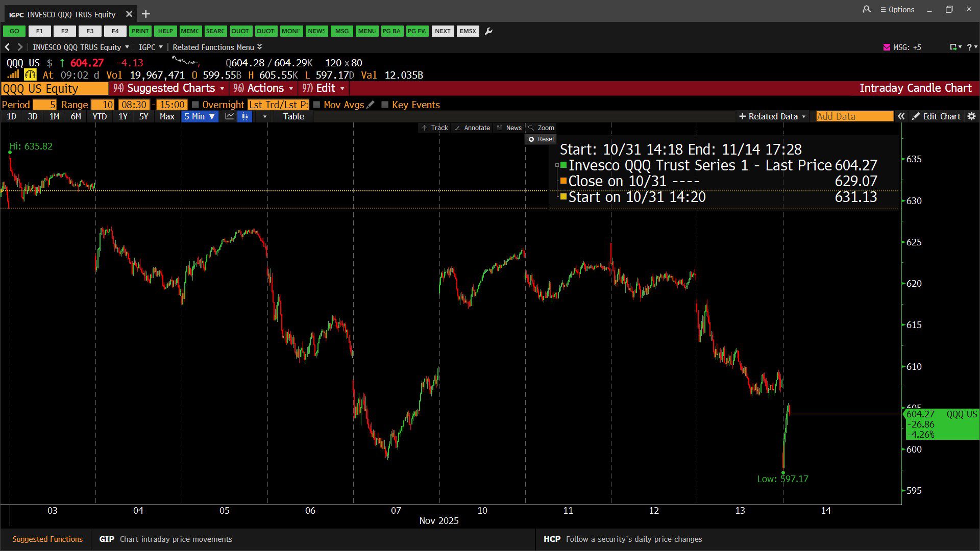980x551 pixels.
Task: Open the pink MSG envelope icon
Action: (x=887, y=47)
